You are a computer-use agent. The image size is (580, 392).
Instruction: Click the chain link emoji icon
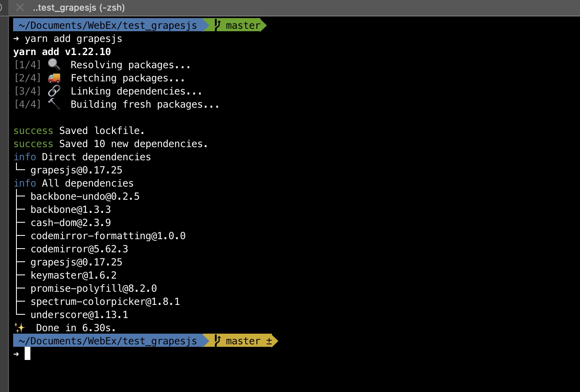coord(54,91)
